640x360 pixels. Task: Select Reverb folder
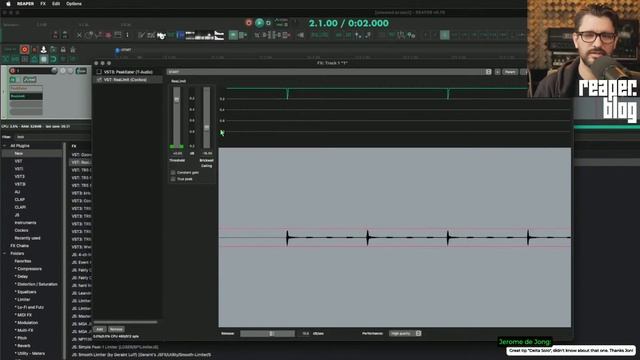tap(23, 346)
